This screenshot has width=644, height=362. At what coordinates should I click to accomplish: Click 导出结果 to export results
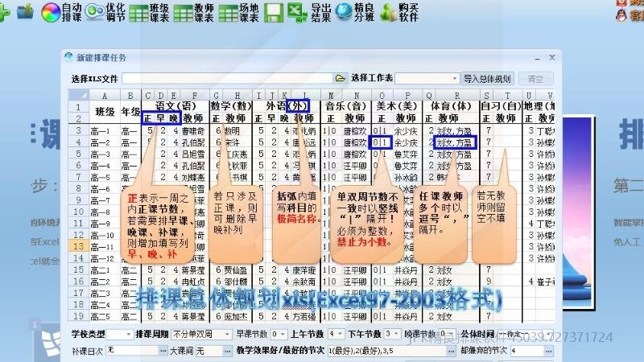[x=309, y=12]
